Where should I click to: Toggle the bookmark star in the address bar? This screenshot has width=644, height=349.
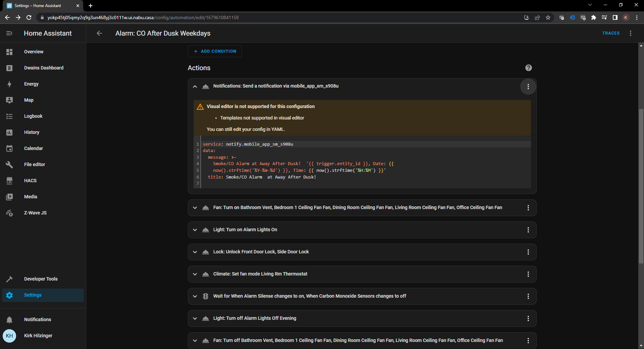548,17
